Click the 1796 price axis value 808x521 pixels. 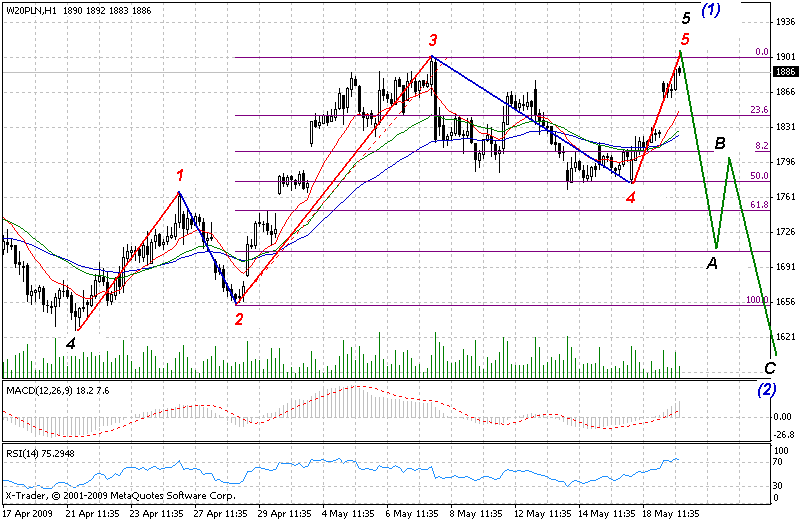pyautogui.click(x=785, y=162)
